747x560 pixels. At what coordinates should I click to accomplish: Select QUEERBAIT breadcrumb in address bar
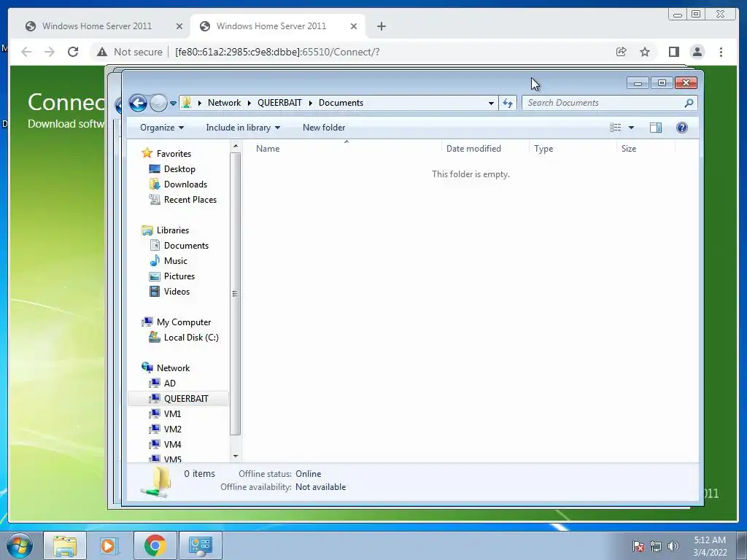[x=279, y=103]
